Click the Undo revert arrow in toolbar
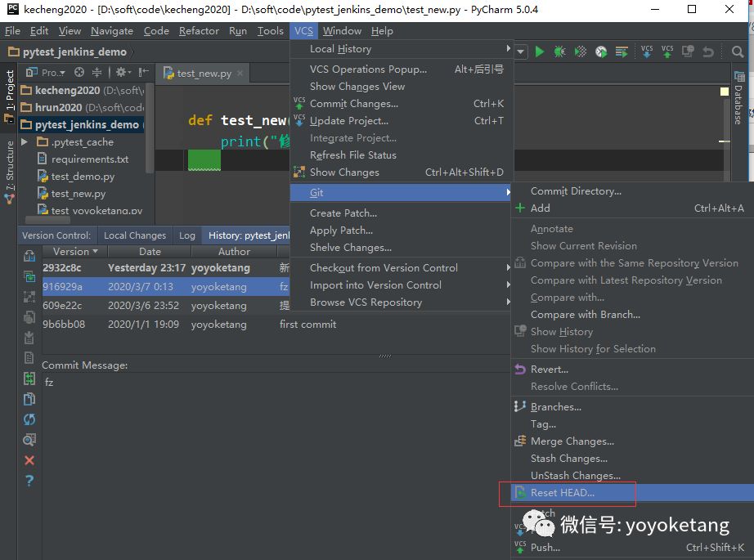Viewport: 754px width, 560px height. (x=708, y=52)
